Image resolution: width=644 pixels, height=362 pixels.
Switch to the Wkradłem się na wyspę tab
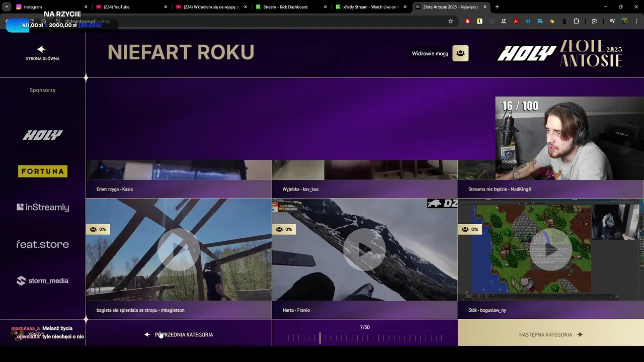click(210, 7)
